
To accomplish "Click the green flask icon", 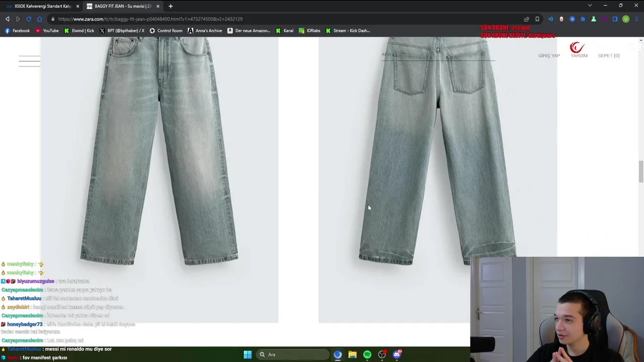I will 594,19.
